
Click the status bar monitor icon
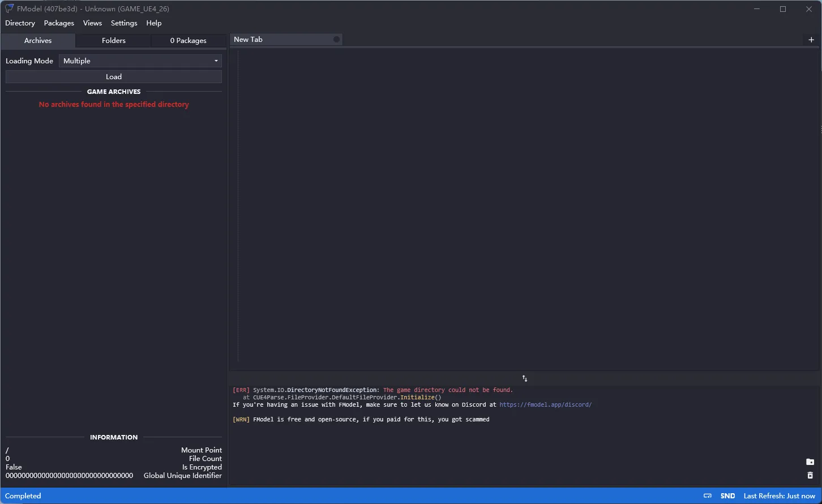(x=708, y=496)
